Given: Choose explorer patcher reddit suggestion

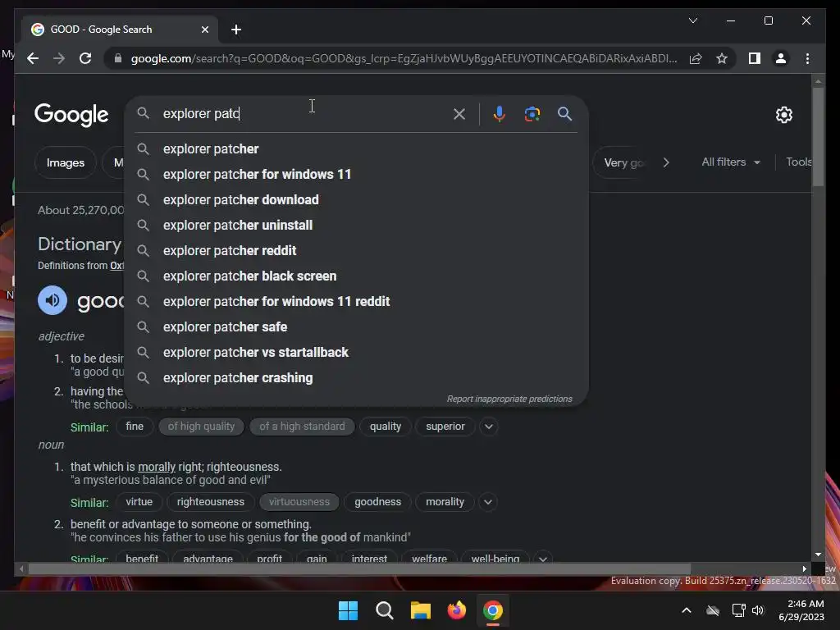Looking at the screenshot, I should pyautogui.click(x=356, y=251).
